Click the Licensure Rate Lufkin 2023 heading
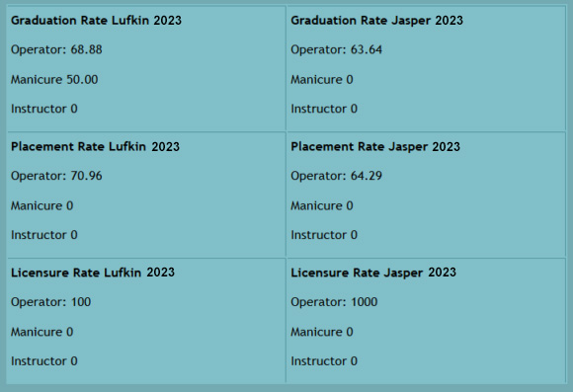 [x=93, y=273]
